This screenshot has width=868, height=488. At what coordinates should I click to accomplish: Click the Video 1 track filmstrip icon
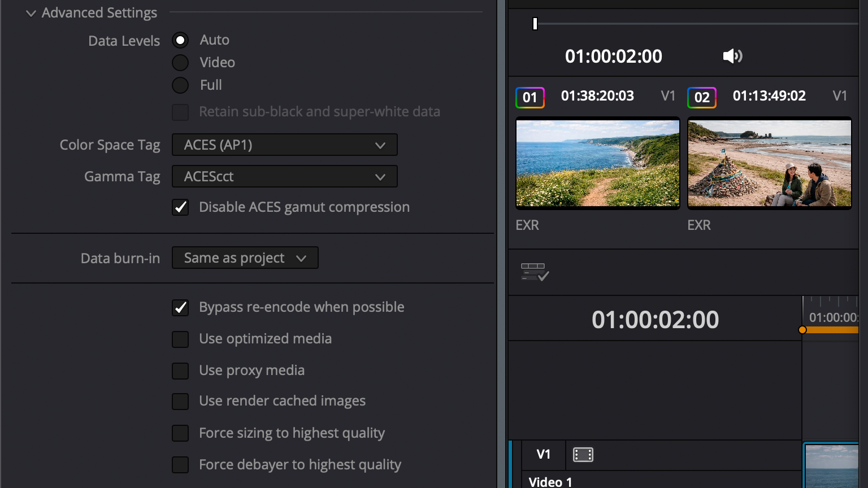point(583,455)
